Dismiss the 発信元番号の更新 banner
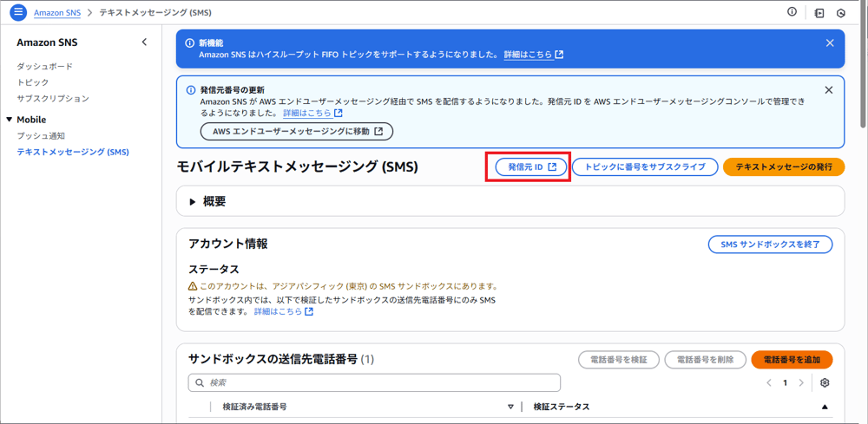This screenshot has height=424, width=868. click(829, 89)
